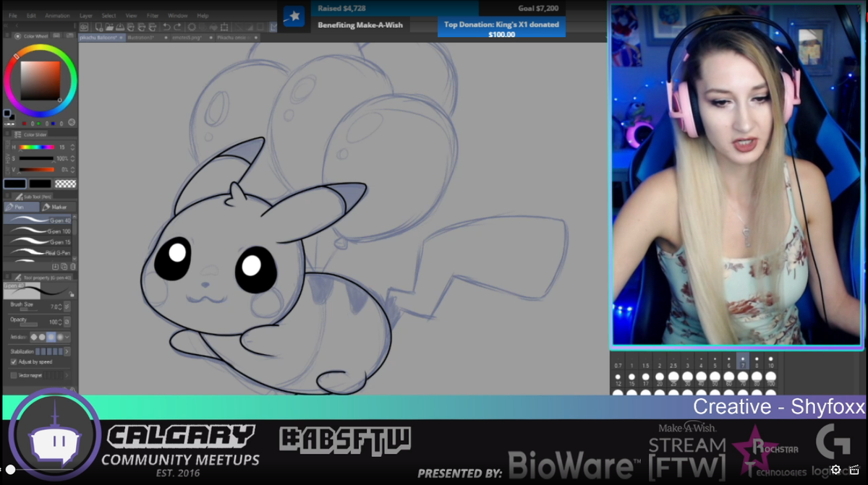Click the Scale/Rotate transform toolbar icon
The image size is (868, 485).
click(224, 27)
